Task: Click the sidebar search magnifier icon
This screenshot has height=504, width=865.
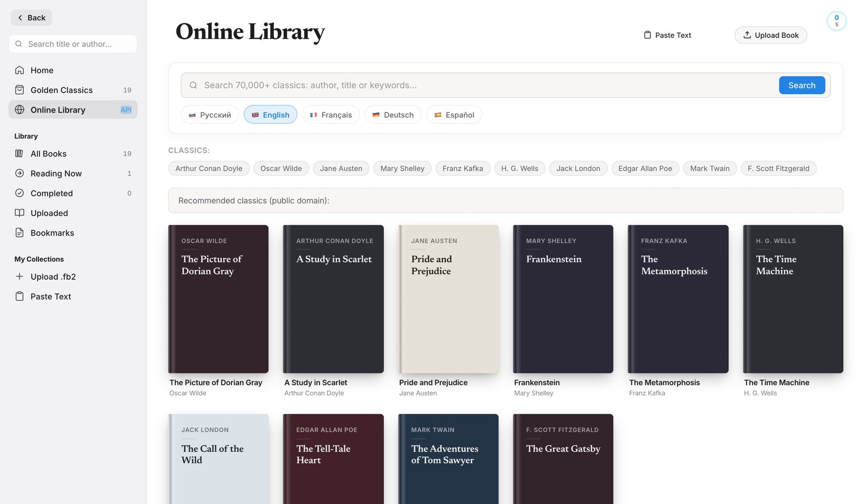Action: [x=18, y=44]
